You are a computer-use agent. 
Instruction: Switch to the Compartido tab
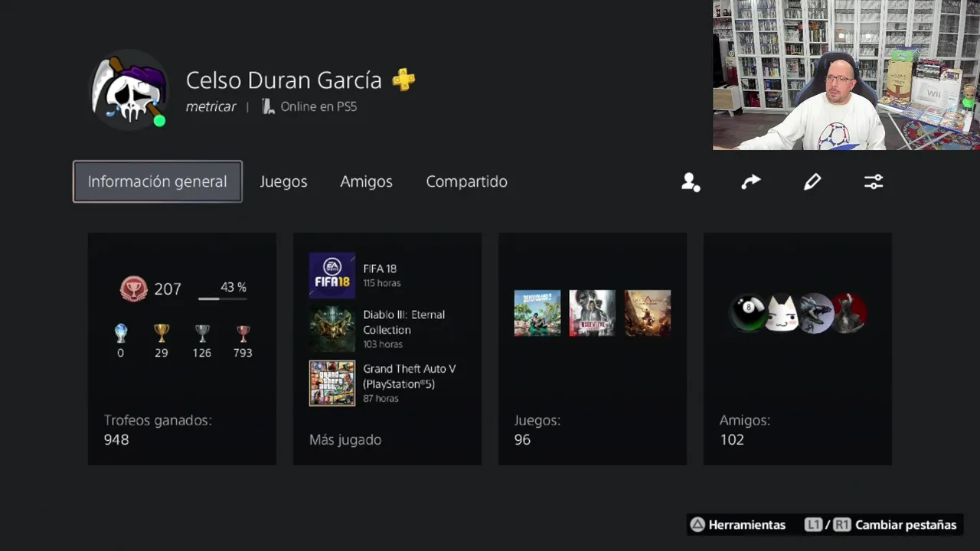466,181
